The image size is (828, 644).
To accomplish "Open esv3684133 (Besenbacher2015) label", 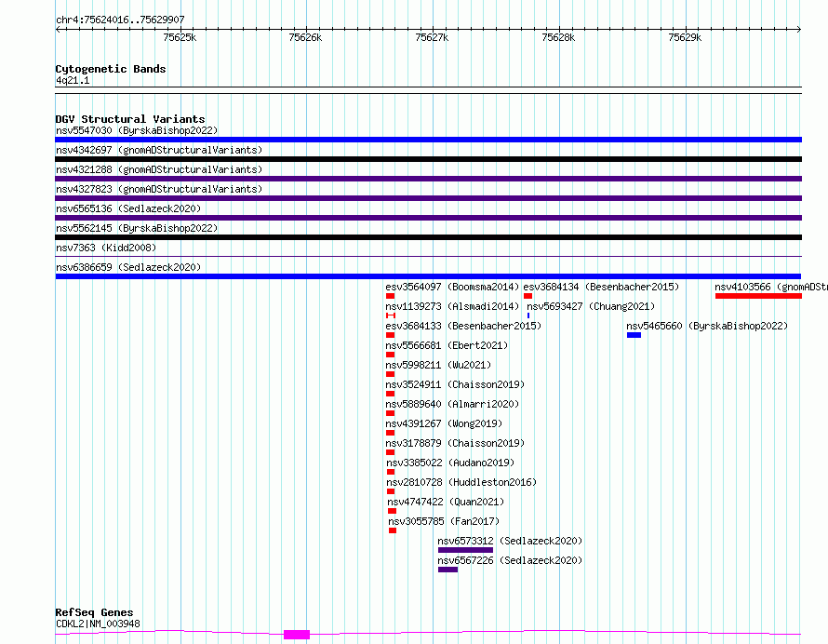I will [x=463, y=326].
